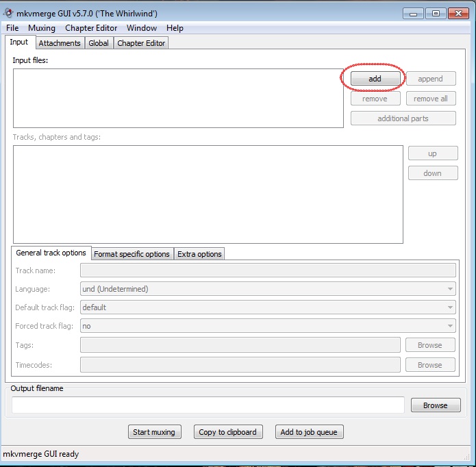
Task: Click the remove button
Action: point(375,99)
